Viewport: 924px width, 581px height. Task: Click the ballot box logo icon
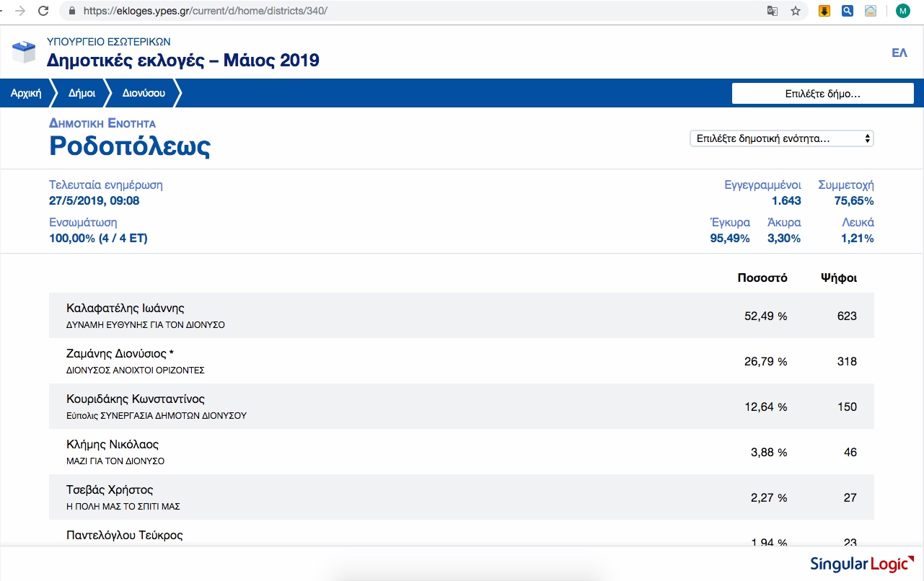tap(24, 51)
